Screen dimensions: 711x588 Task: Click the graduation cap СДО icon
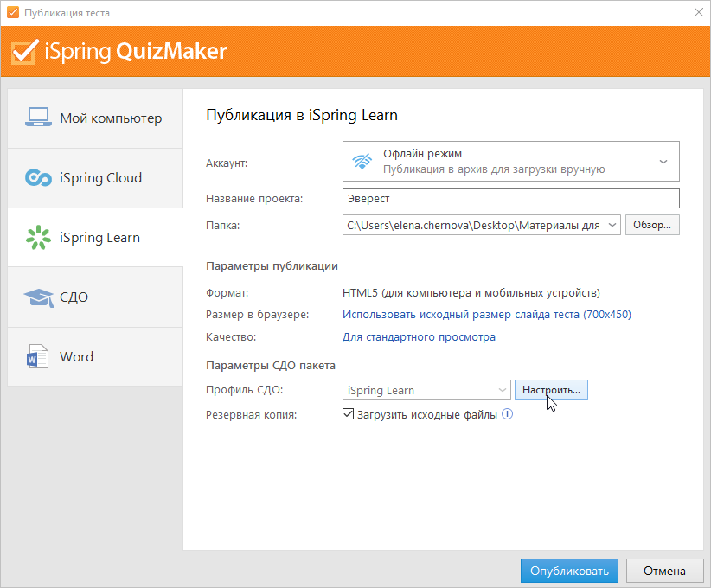pyautogui.click(x=39, y=297)
